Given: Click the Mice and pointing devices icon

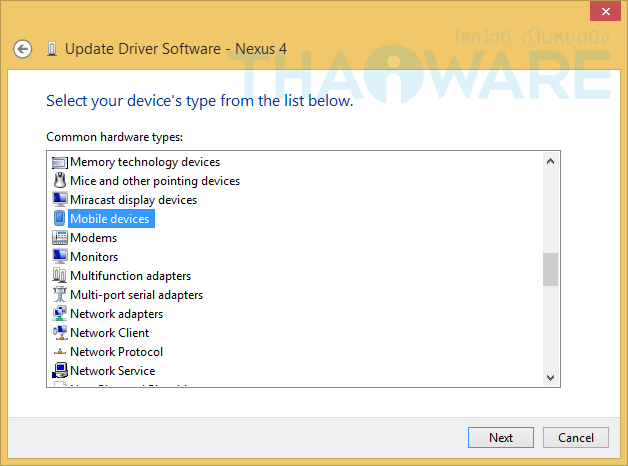Looking at the screenshot, I should point(59,181).
